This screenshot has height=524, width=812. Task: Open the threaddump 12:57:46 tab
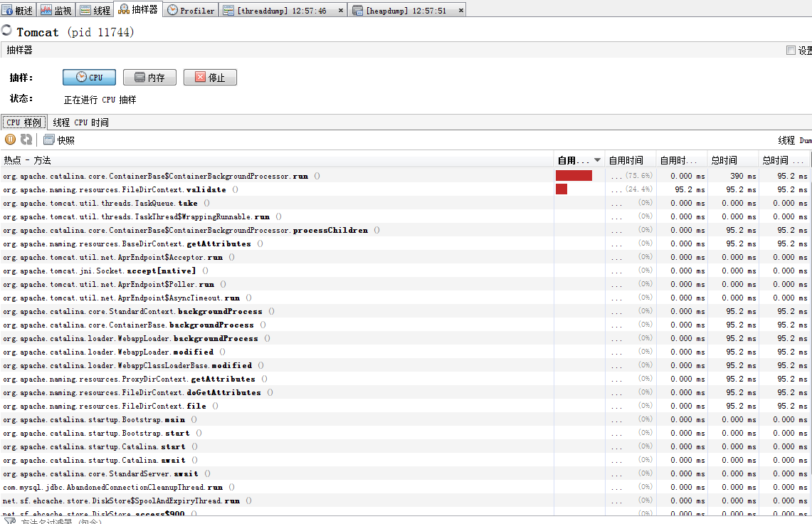click(282, 10)
